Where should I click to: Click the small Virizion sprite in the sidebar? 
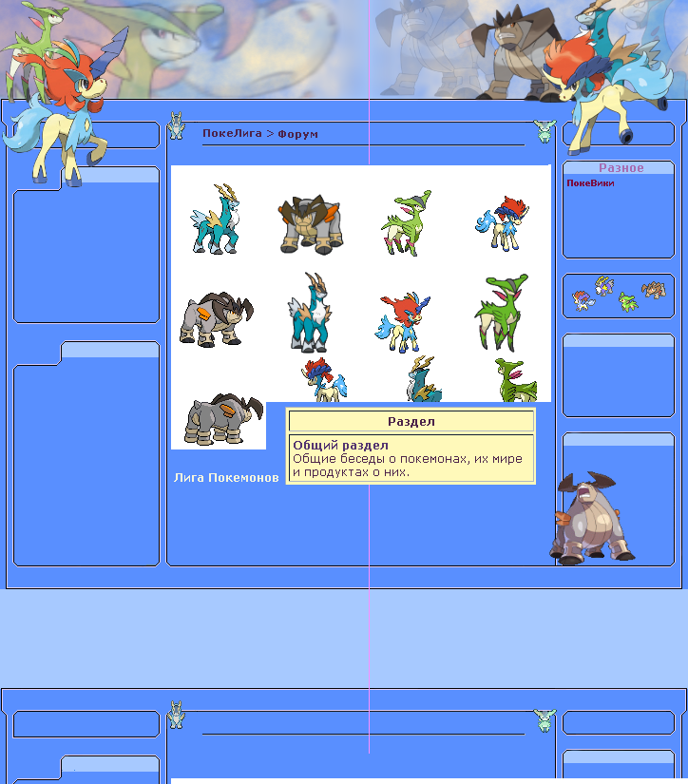tap(628, 302)
